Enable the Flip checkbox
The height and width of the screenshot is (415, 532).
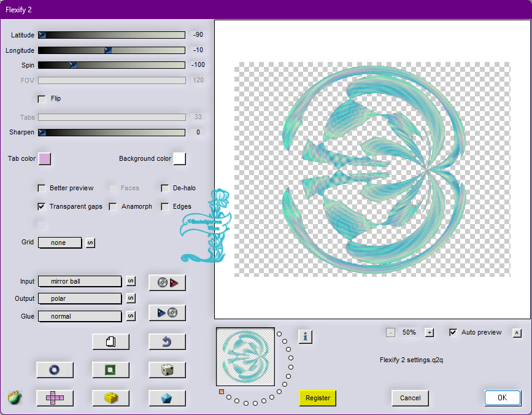[x=42, y=99]
